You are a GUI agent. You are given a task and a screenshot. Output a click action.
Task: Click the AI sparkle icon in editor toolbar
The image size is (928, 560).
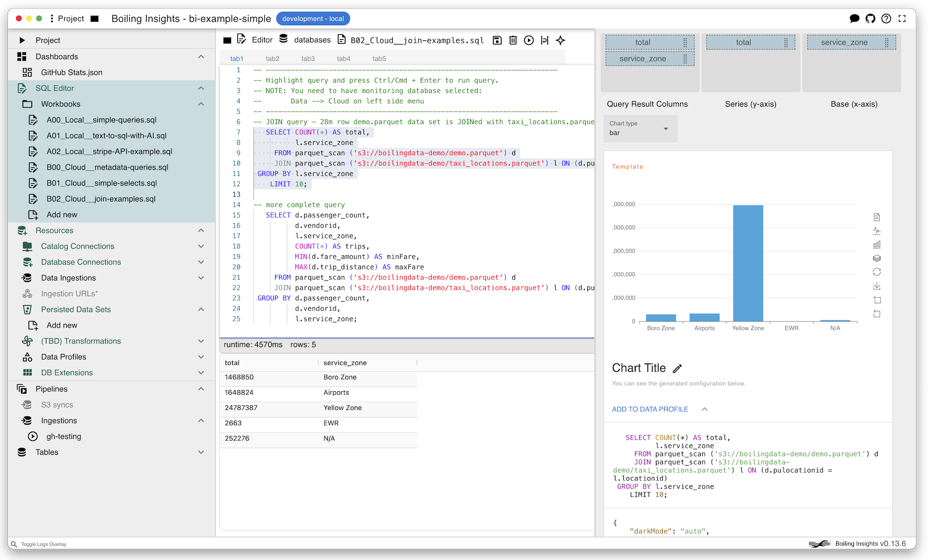click(560, 40)
